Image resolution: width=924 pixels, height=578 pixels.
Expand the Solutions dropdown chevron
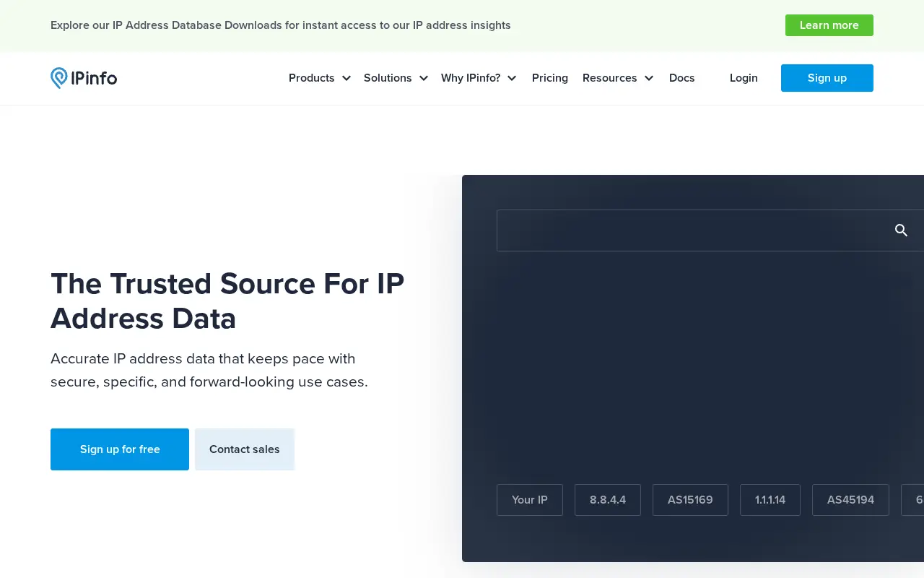point(424,78)
